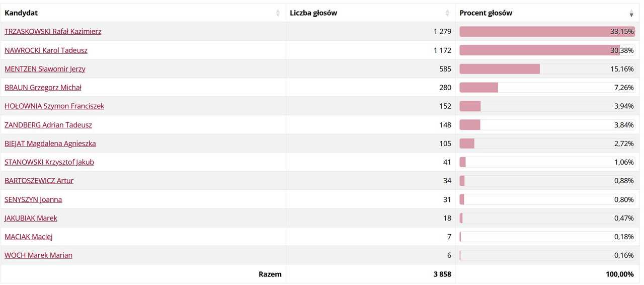Screen dimensions: 644x285
Task: Open MENTZEN Sławomir Jerzy link
Action: (x=45, y=69)
